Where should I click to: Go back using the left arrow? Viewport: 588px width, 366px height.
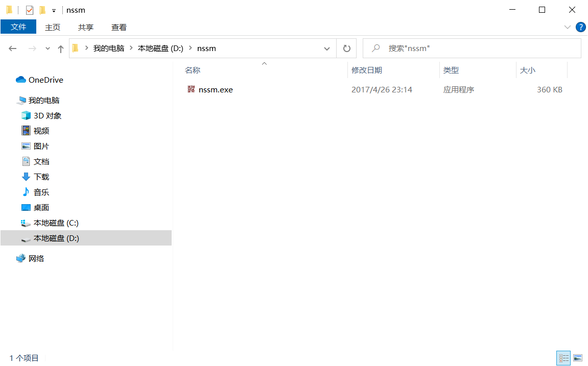pyautogui.click(x=13, y=48)
